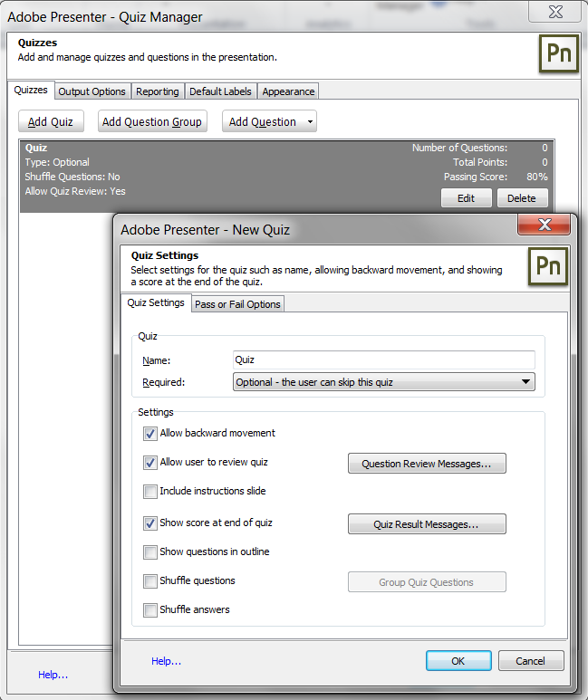Click 'Number of Questions:' label
Viewport: 588px width, 700px height.
pos(459,148)
